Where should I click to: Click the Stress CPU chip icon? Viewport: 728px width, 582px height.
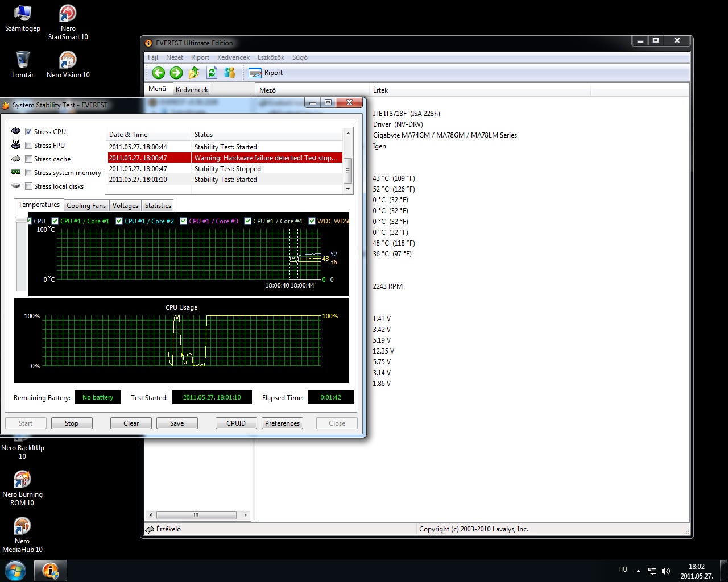[x=16, y=131]
